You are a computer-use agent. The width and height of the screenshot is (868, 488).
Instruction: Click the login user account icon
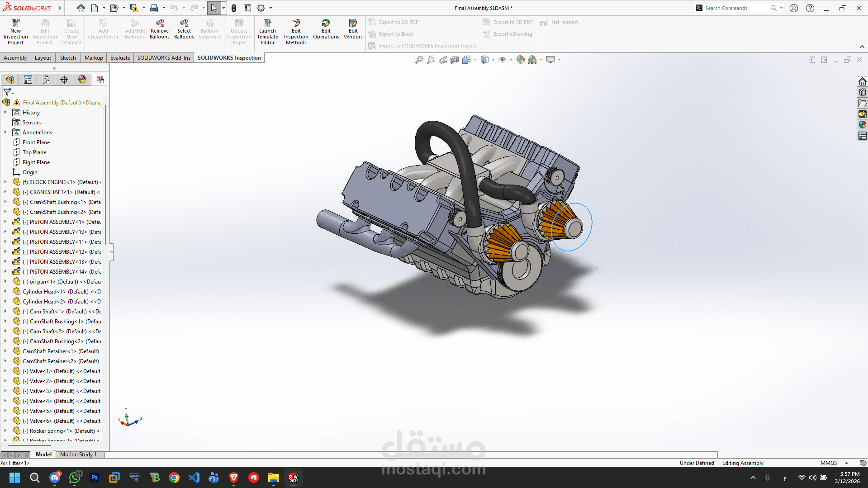[794, 8]
